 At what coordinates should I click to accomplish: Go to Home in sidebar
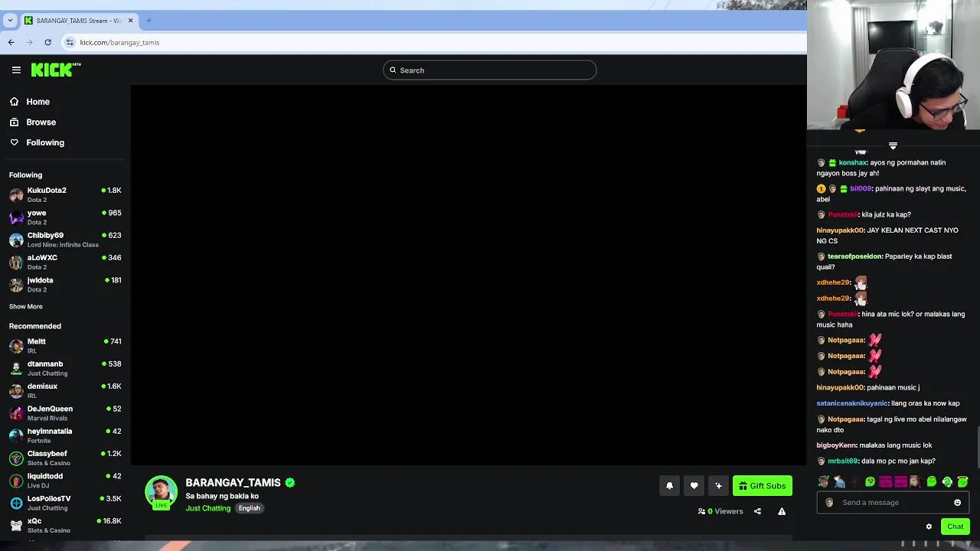[38, 102]
